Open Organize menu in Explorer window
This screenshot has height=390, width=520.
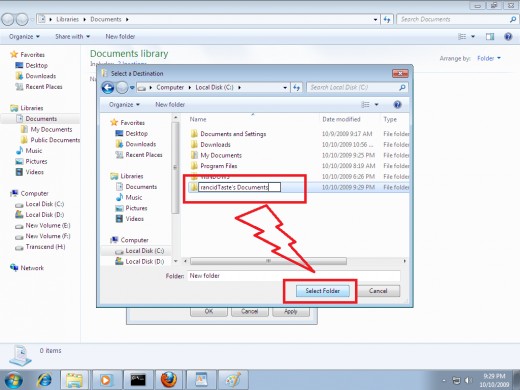coord(24,37)
